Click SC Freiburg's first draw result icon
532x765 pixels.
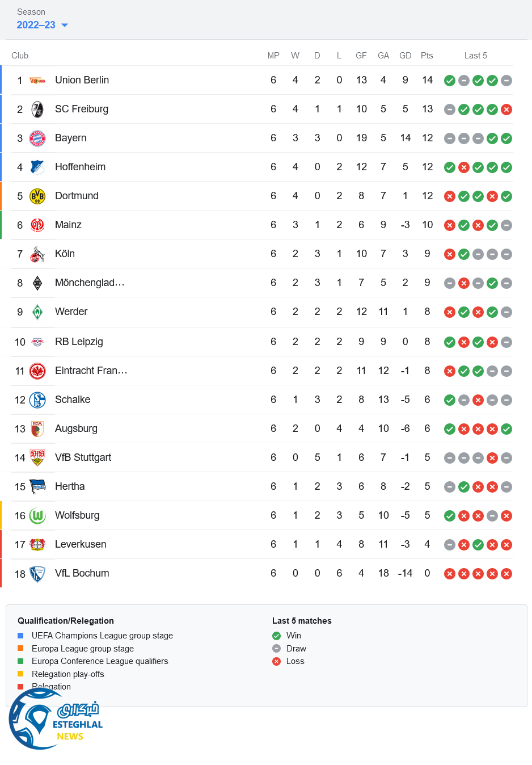[450, 109]
